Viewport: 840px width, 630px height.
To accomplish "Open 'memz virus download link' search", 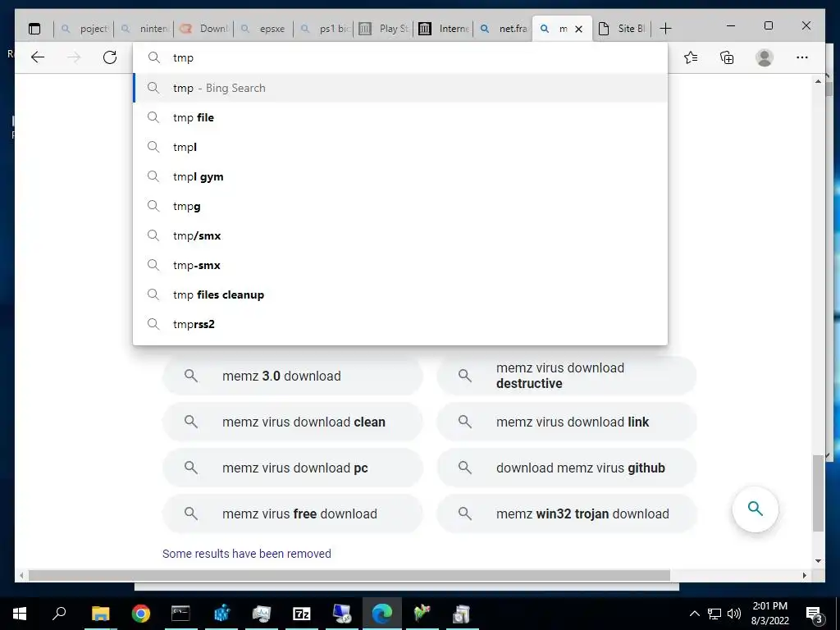I will tap(567, 422).
